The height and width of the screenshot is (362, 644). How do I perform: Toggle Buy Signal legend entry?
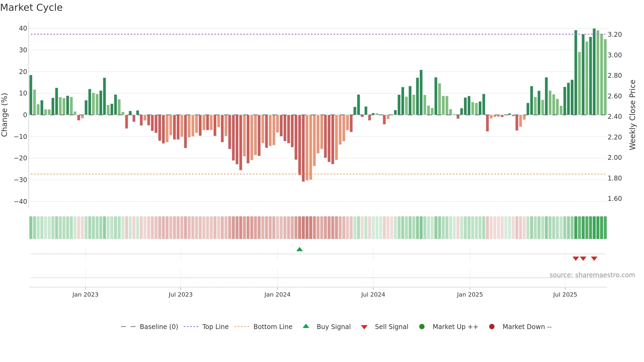[327, 327]
